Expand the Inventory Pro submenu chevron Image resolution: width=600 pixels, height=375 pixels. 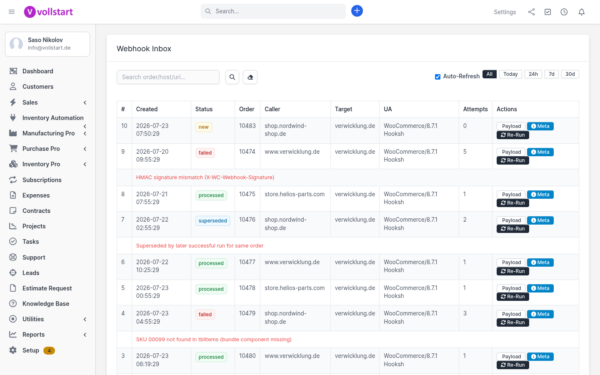pos(85,164)
